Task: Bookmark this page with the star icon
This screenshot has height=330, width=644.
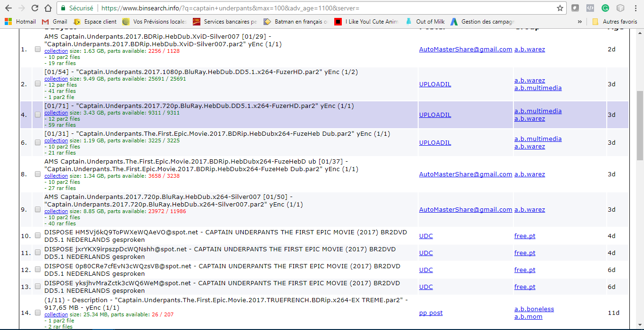Action: [x=560, y=8]
